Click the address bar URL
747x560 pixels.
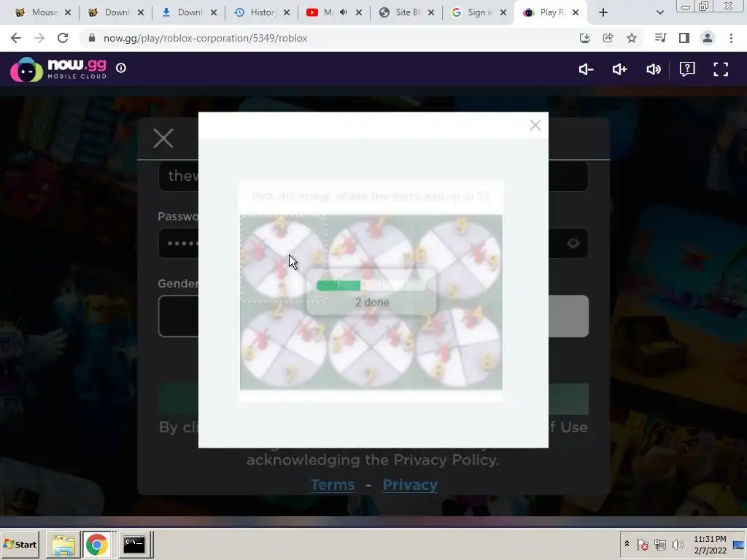205,38
